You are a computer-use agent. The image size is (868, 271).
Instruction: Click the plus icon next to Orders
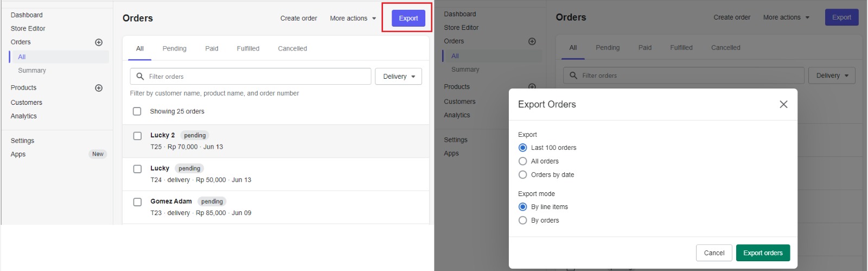(x=99, y=42)
